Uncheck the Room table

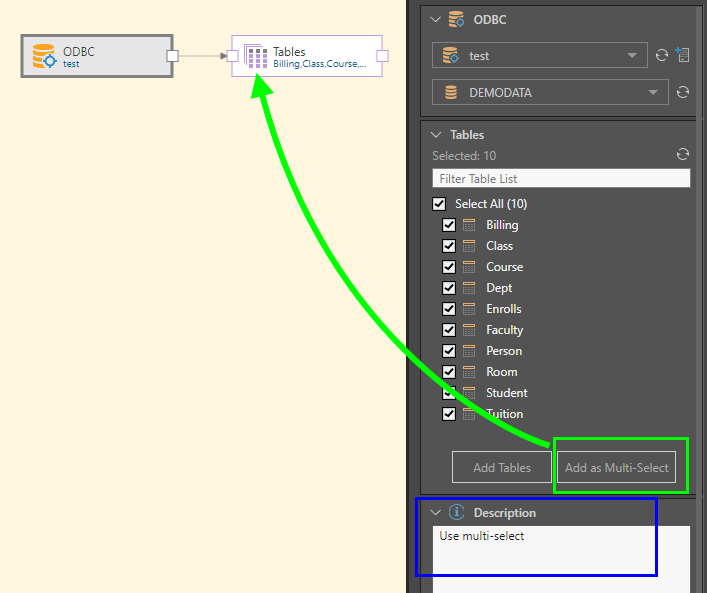tap(449, 372)
